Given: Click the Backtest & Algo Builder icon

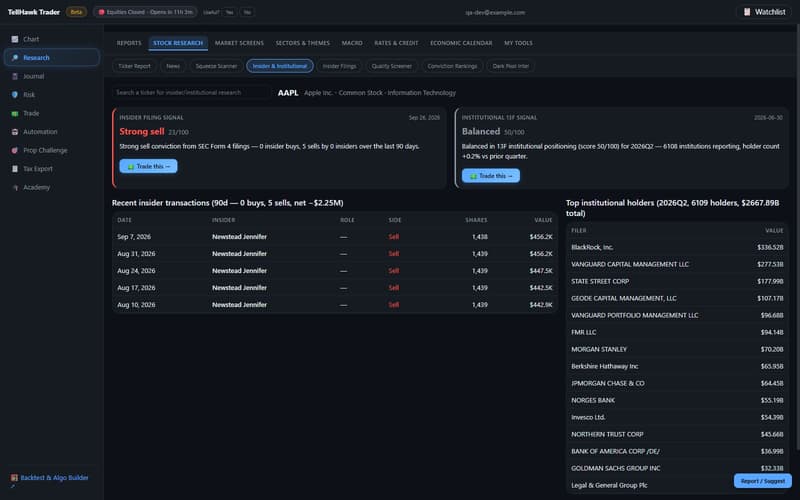Looking at the screenshot, I should [14, 478].
